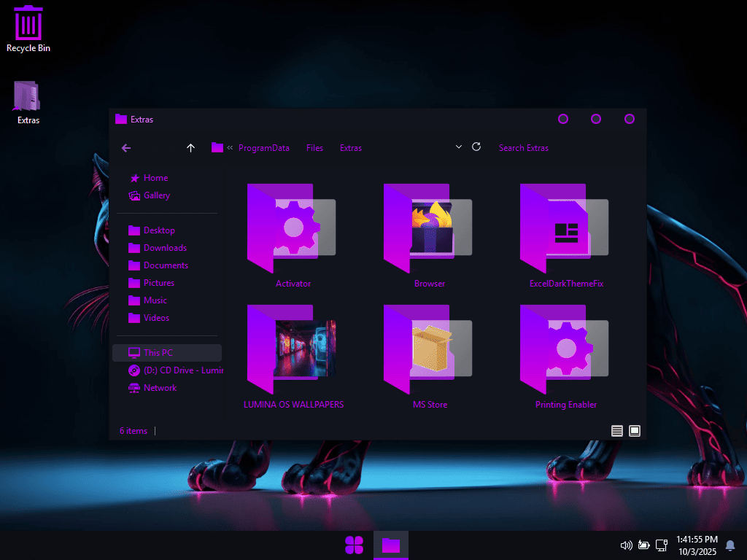Open notifications bell in taskbar
The image size is (747, 560).
[x=729, y=545]
